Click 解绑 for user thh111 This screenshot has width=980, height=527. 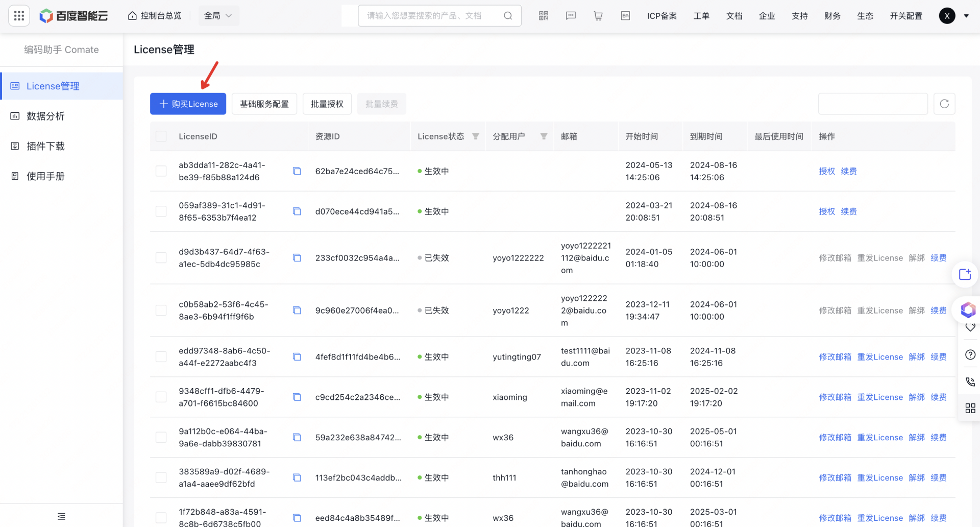tap(917, 478)
